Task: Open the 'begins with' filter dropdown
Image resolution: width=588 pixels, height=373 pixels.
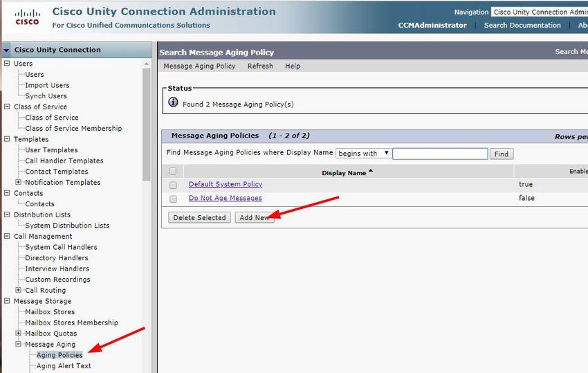Action: click(363, 153)
